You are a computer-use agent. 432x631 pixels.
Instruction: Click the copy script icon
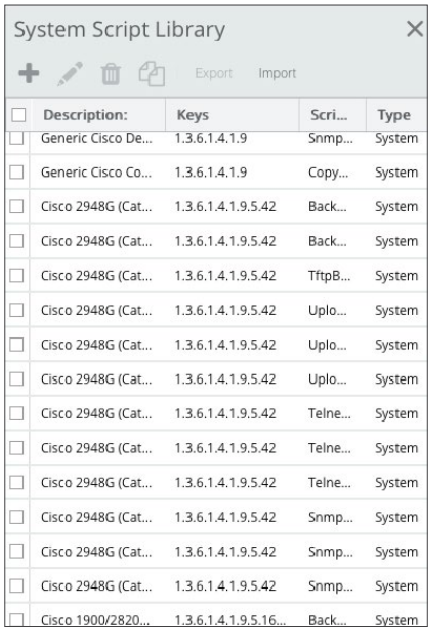tap(152, 74)
